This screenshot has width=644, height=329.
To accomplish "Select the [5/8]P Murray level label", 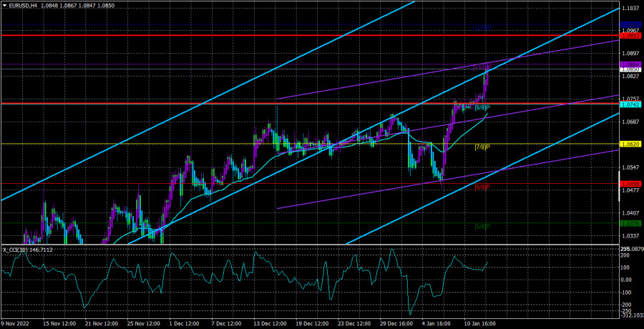I will click(x=482, y=226).
